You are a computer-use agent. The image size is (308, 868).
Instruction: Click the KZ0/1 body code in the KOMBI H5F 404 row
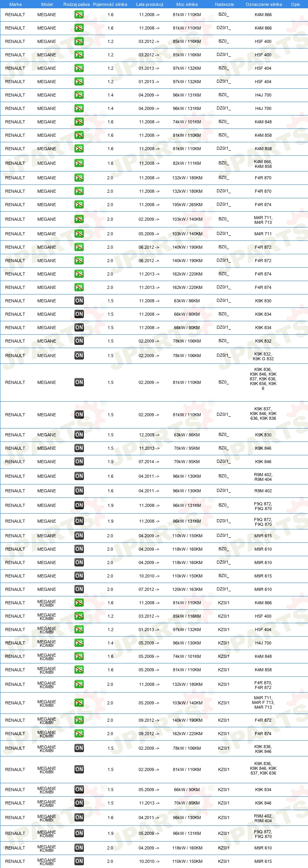point(224,630)
